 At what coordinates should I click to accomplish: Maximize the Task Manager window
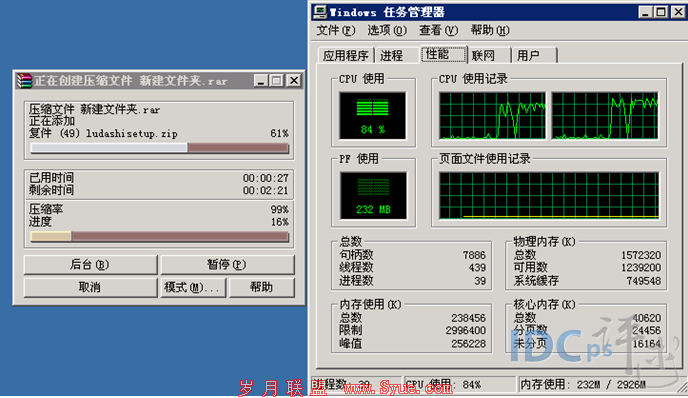click(661, 12)
